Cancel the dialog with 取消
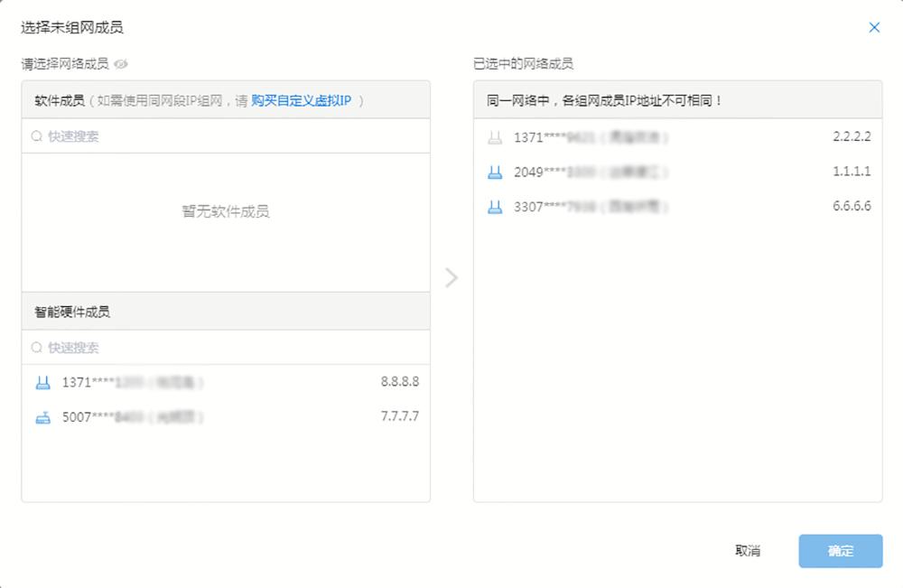Image resolution: width=903 pixels, height=588 pixels. pyautogui.click(x=749, y=550)
